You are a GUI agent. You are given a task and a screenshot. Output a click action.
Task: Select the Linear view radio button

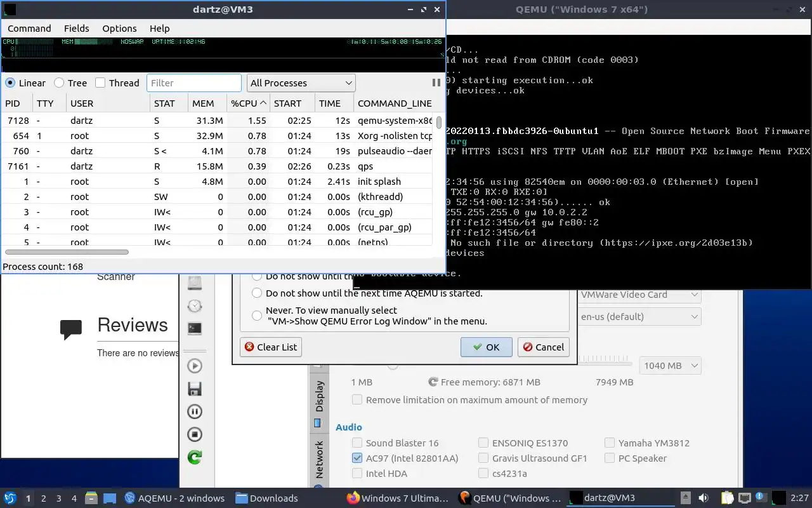click(10, 83)
